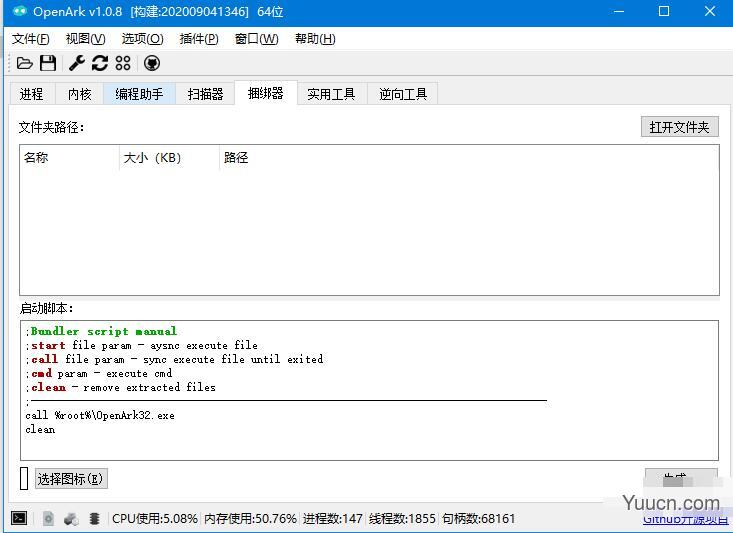Click the open folder toolbar icon
The width and height of the screenshot is (733, 533).
pos(24,63)
